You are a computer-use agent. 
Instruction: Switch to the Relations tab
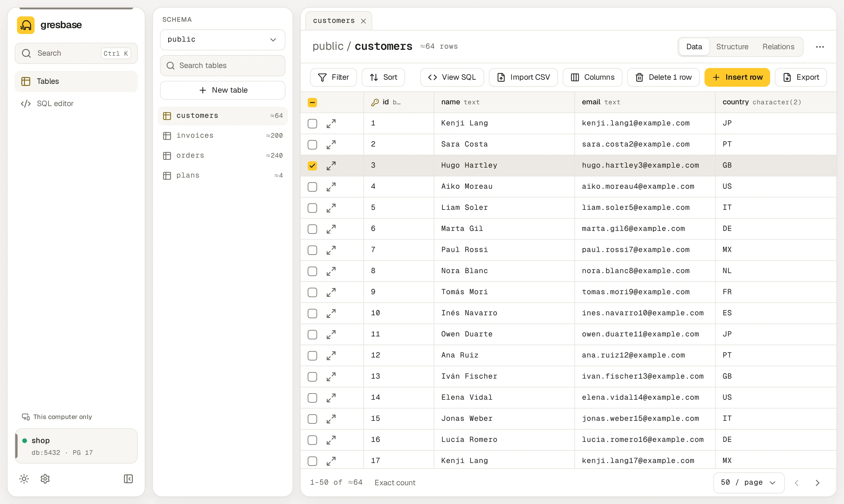778,47
